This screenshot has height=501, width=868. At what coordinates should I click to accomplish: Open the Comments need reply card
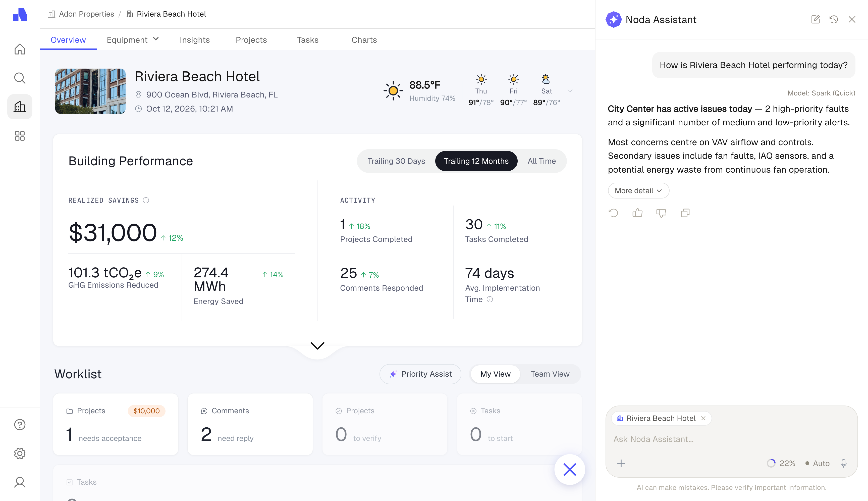(x=250, y=424)
